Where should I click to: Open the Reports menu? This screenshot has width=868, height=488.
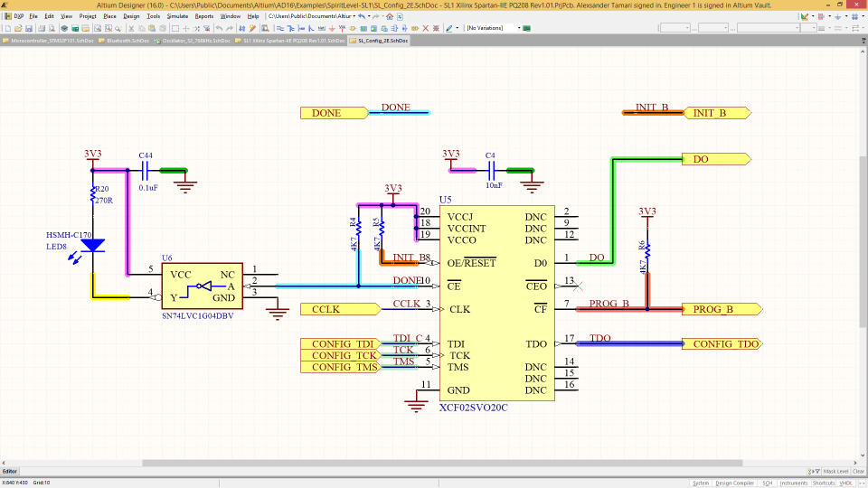pyautogui.click(x=203, y=16)
